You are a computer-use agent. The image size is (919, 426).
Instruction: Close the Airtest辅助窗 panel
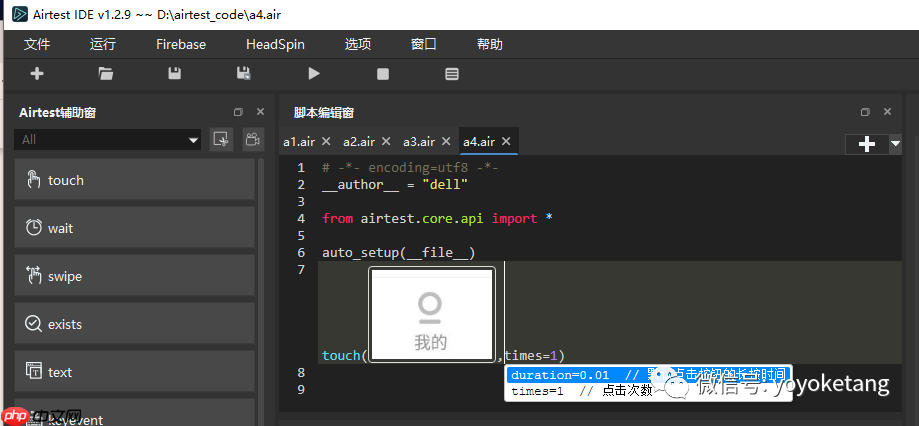pyautogui.click(x=260, y=112)
